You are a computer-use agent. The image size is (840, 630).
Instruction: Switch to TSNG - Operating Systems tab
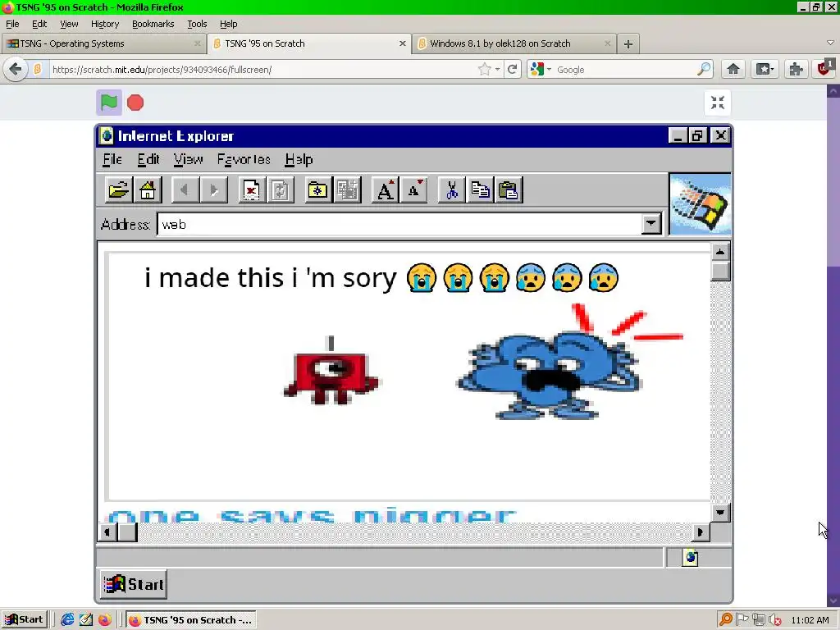tap(103, 43)
